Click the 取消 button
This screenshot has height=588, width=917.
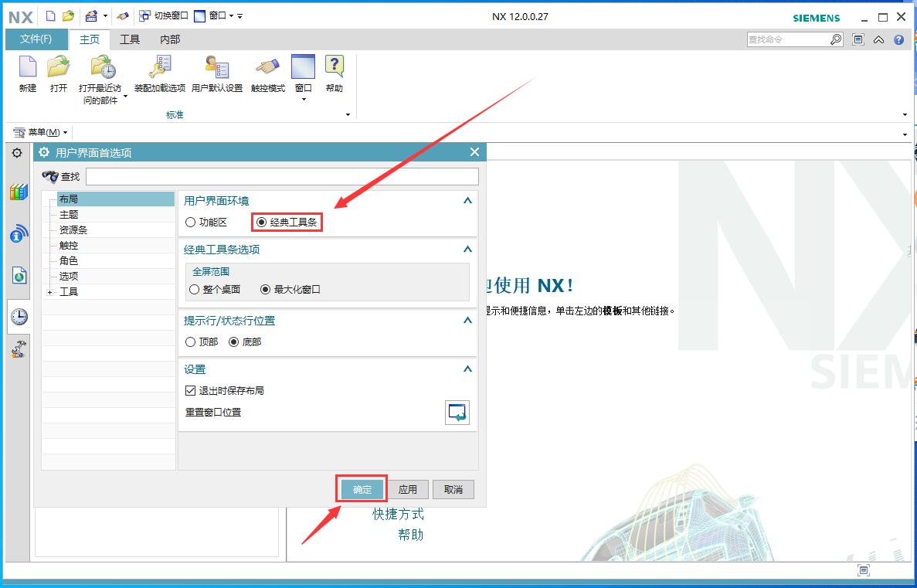[x=453, y=489]
